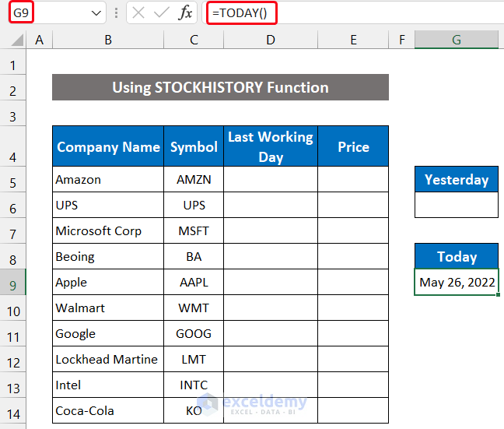Select column D header
504x429 pixels.
click(x=270, y=40)
